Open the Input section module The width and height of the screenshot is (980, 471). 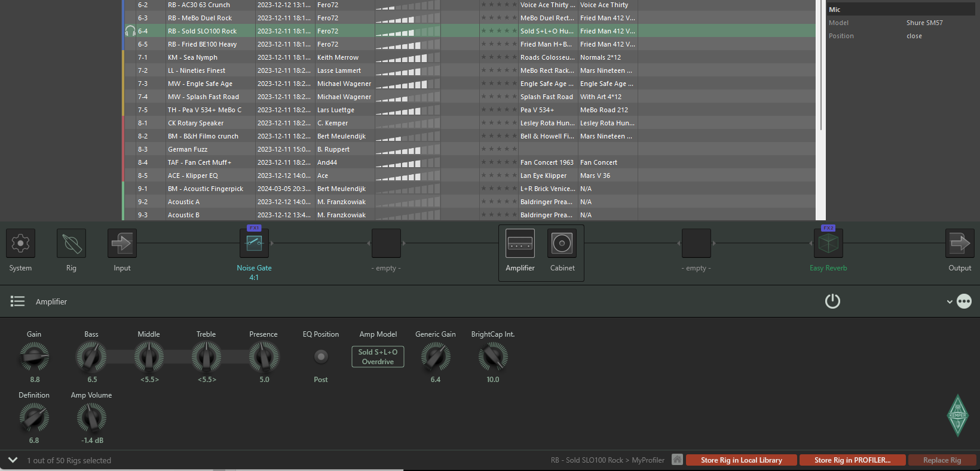coord(122,244)
